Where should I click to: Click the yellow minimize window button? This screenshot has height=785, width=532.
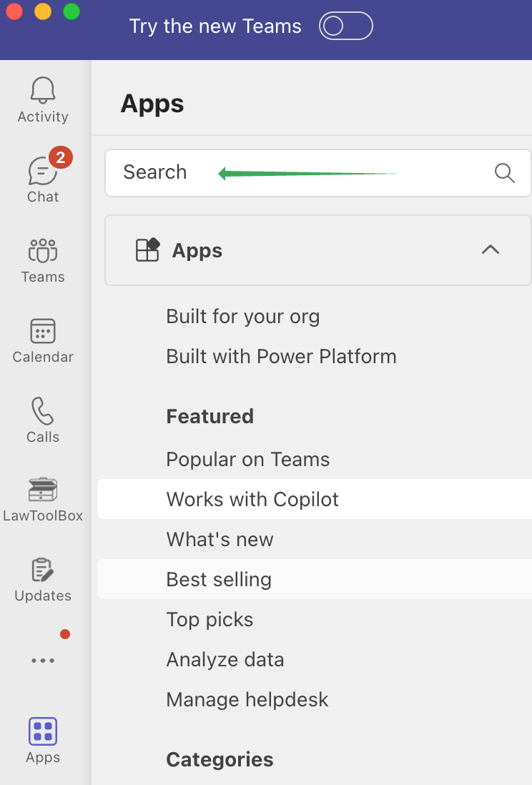click(43, 11)
